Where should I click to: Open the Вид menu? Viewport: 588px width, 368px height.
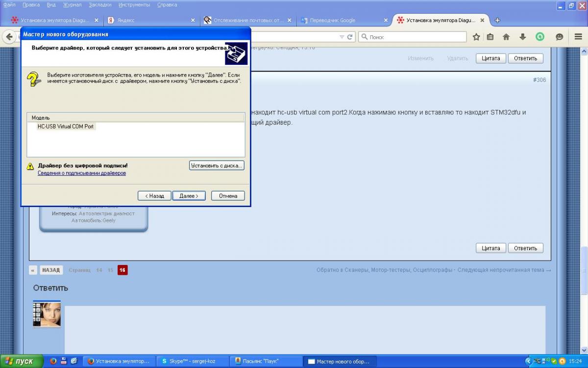tap(51, 5)
